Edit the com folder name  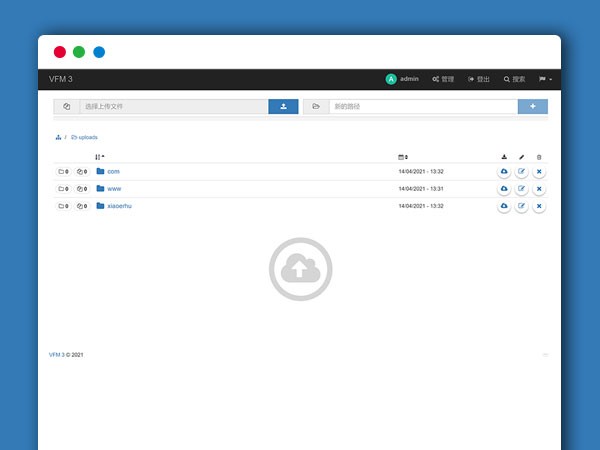click(x=521, y=172)
